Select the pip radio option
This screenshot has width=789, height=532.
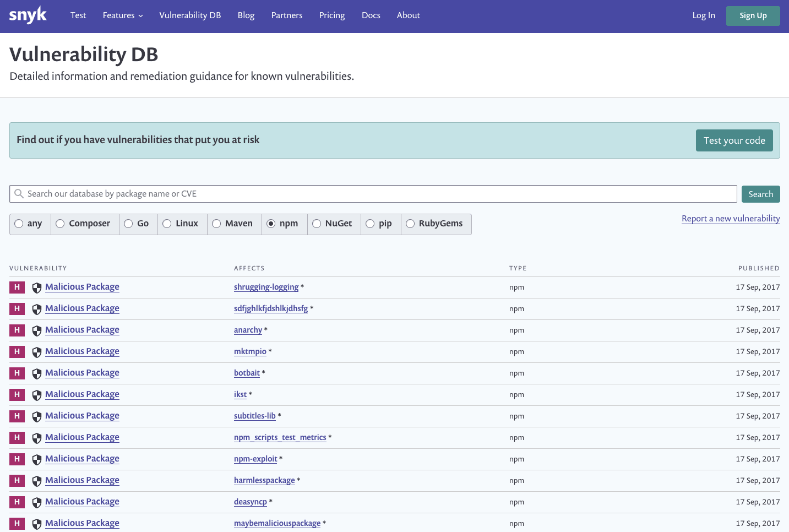click(370, 224)
